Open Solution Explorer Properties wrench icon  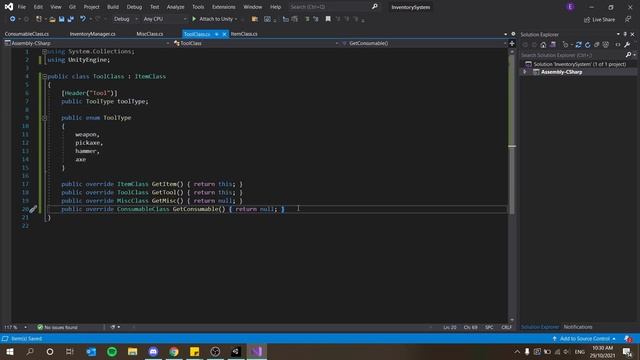627,45
